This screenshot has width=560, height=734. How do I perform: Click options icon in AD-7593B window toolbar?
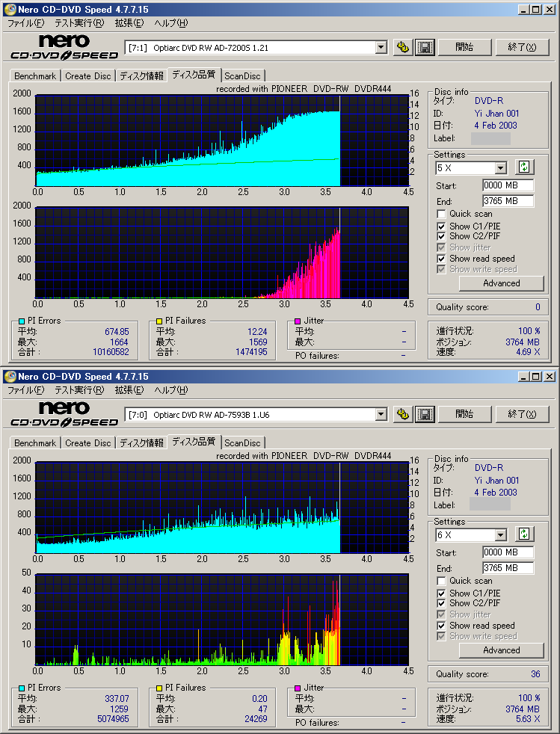point(403,414)
